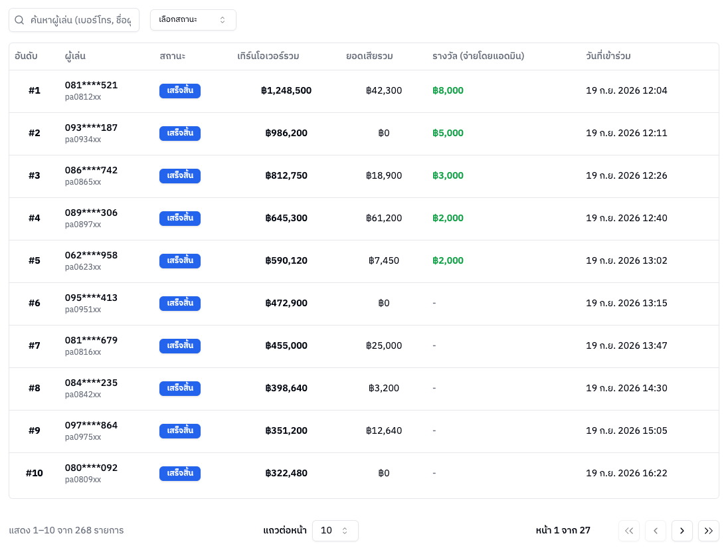
Task: Click the ผู้เล่น column header
Action: pos(75,56)
